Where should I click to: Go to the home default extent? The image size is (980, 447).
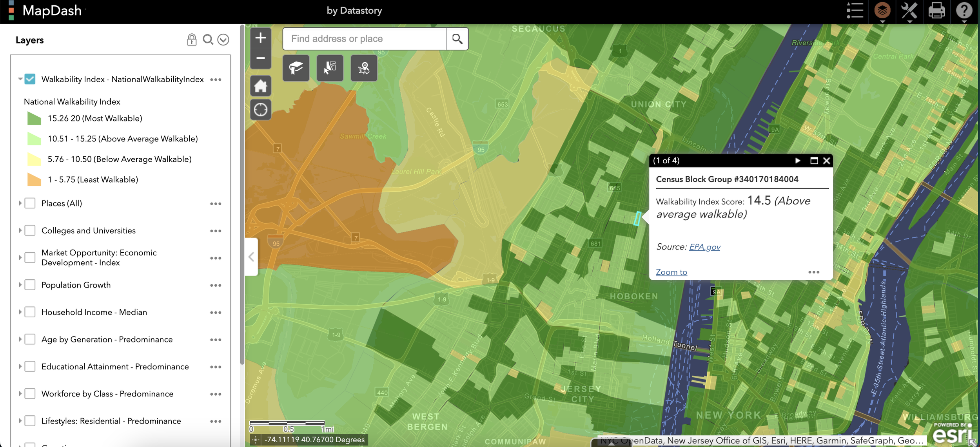[x=260, y=86]
